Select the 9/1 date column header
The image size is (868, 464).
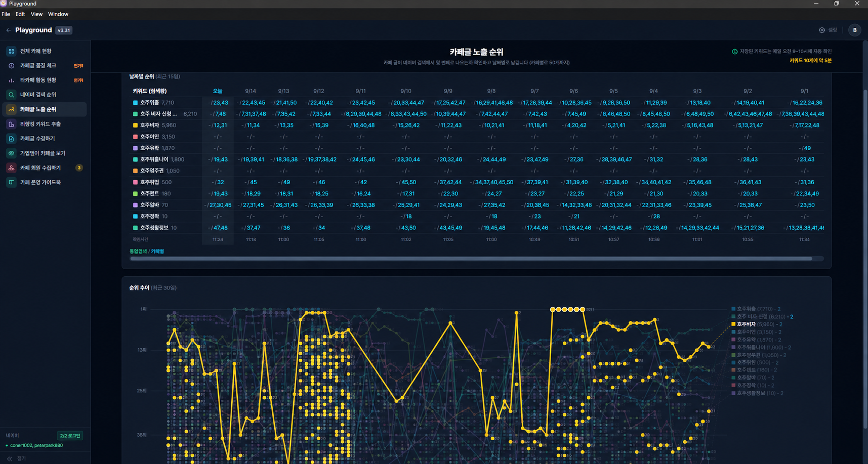click(804, 91)
